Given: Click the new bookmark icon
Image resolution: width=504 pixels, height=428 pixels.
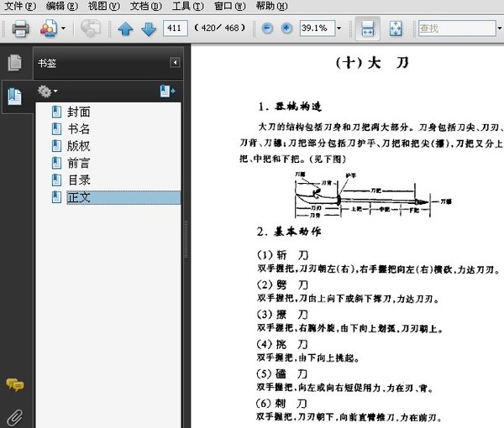Looking at the screenshot, I should pos(167,91).
